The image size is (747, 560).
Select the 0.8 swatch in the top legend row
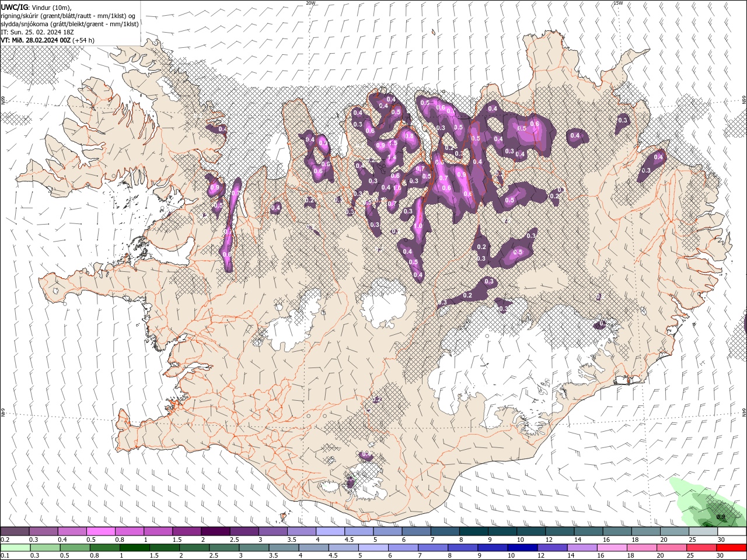(x=129, y=531)
